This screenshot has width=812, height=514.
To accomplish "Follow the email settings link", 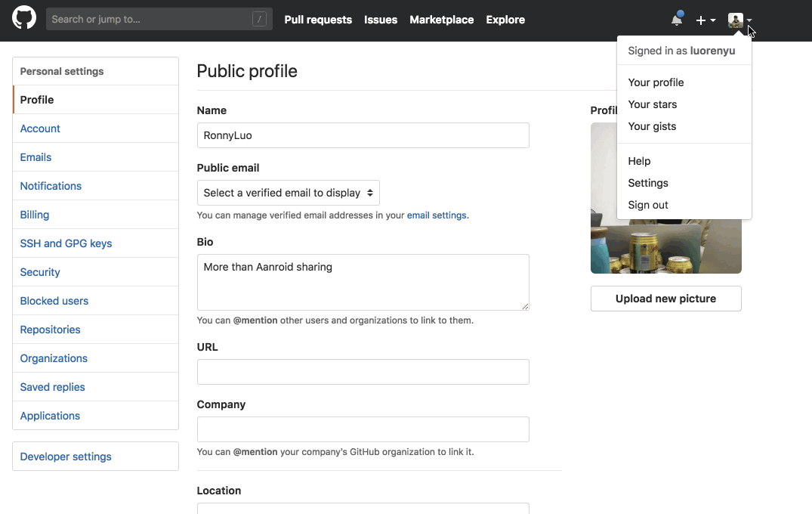I will (437, 215).
